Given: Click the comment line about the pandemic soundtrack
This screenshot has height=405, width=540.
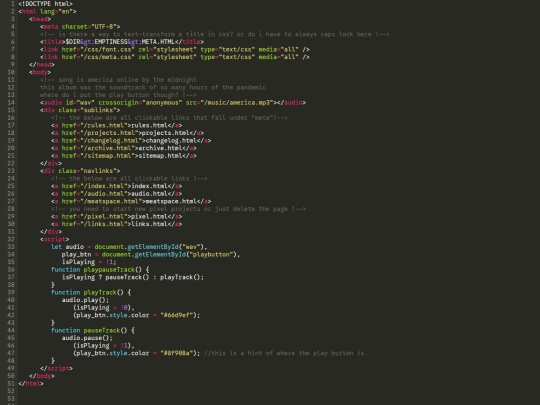Looking at the screenshot, I should click(x=153, y=87).
